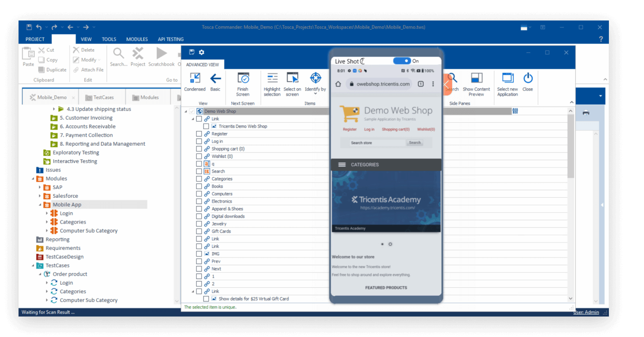The height and width of the screenshot is (337, 644).
Task: Click Log in on the Demo Web Shop
Action: tap(369, 129)
